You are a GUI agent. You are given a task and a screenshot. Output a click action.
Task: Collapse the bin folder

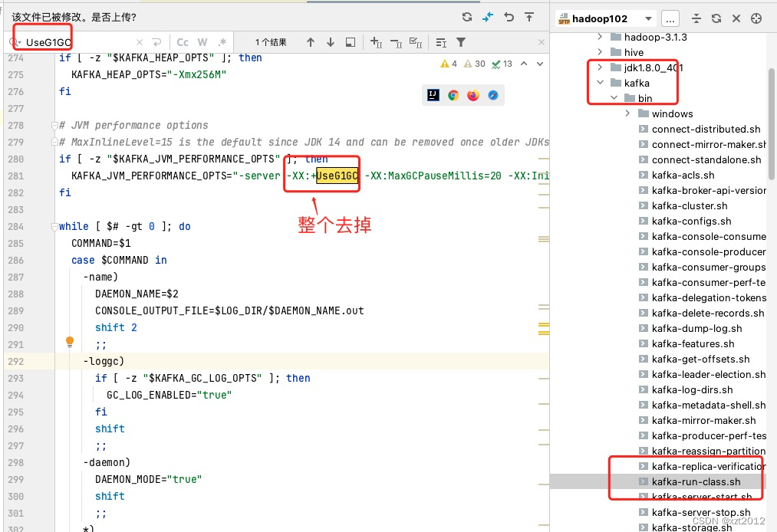pyautogui.click(x=614, y=98)
